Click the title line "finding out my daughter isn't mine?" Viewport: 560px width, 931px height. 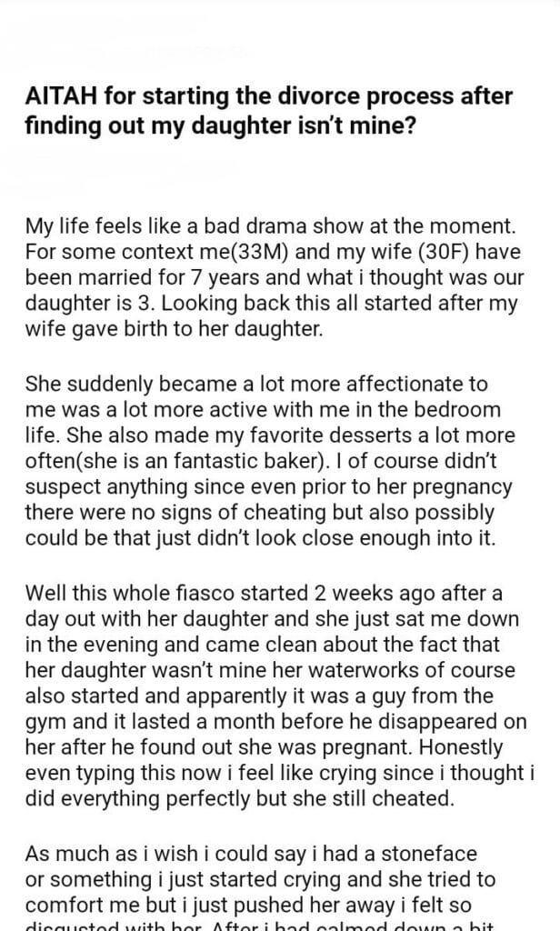(x=221, y=124)
